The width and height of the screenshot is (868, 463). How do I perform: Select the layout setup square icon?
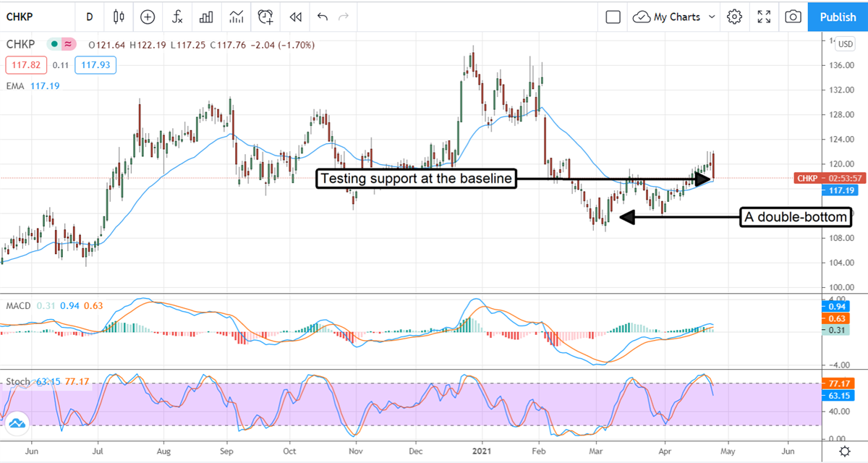point(613,17)
